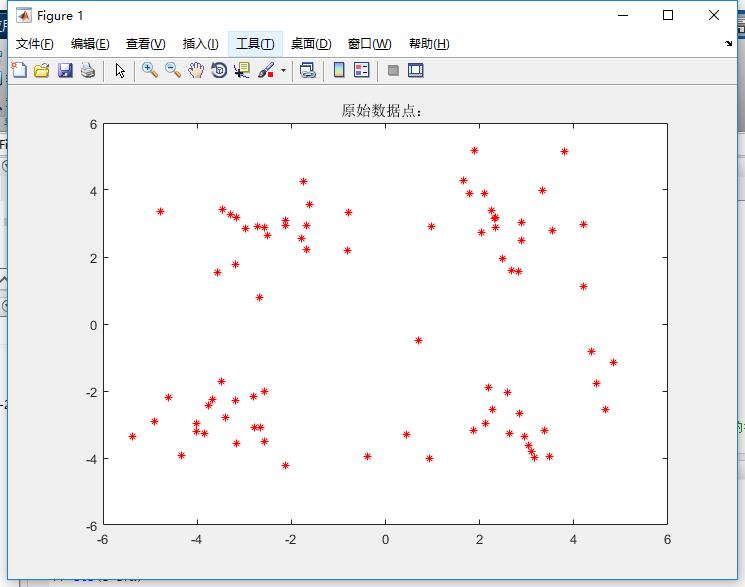The image size is (745, 587).
Task: Click the Open File folder icon
Action: pyautogui.click(x=42, y=70)
